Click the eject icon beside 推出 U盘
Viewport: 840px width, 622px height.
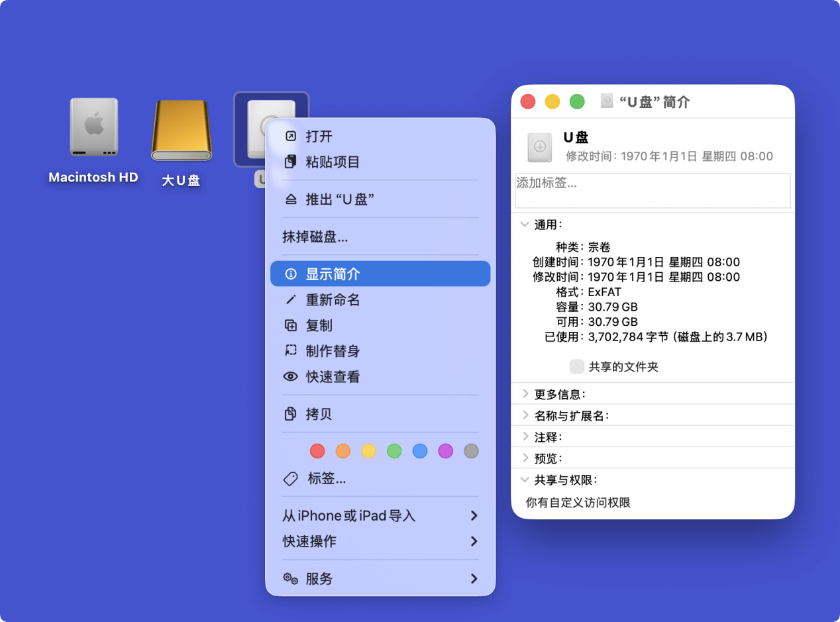point(291,198)
